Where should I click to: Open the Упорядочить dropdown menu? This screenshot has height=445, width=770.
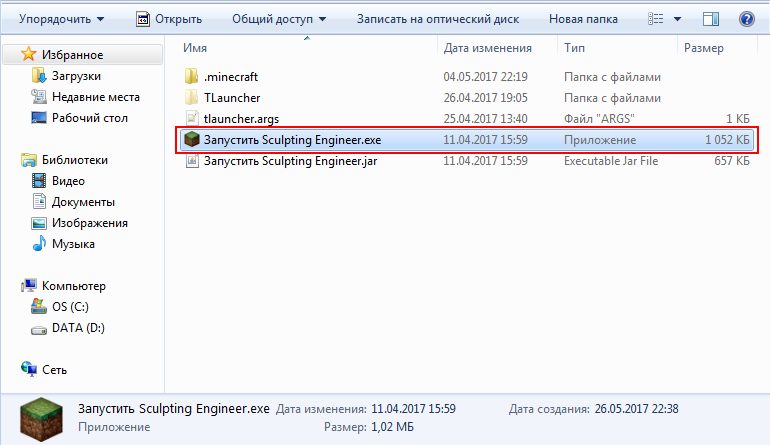[61, 18]
